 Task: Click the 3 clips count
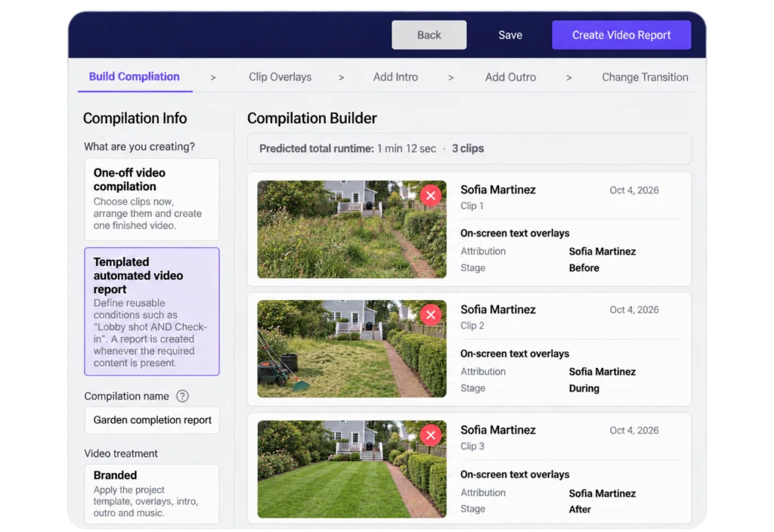click(x=467, y=149)
